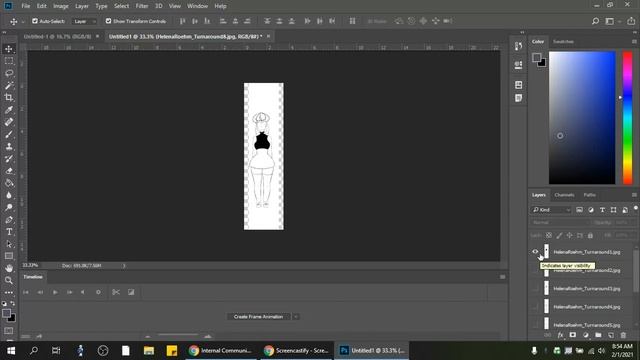The height and width of the screenshot is (360, 640).
Task: Select the Blur tool
Action: 9,195
